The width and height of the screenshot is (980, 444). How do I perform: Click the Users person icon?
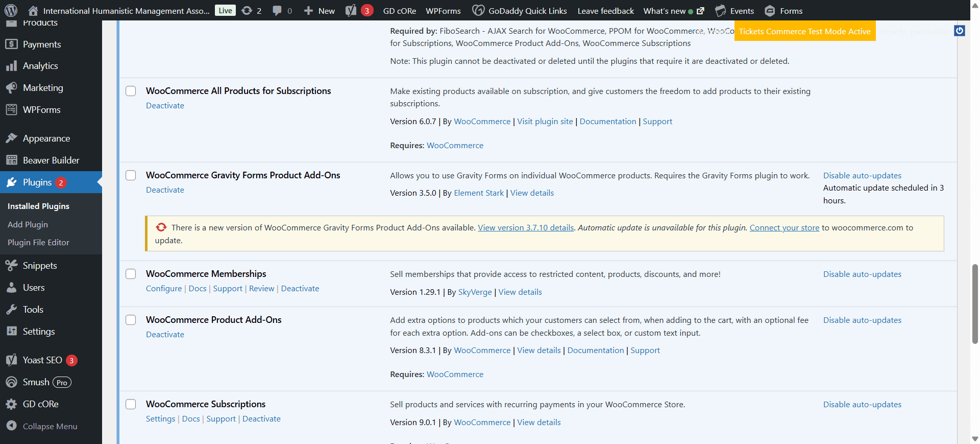(11, 288)
